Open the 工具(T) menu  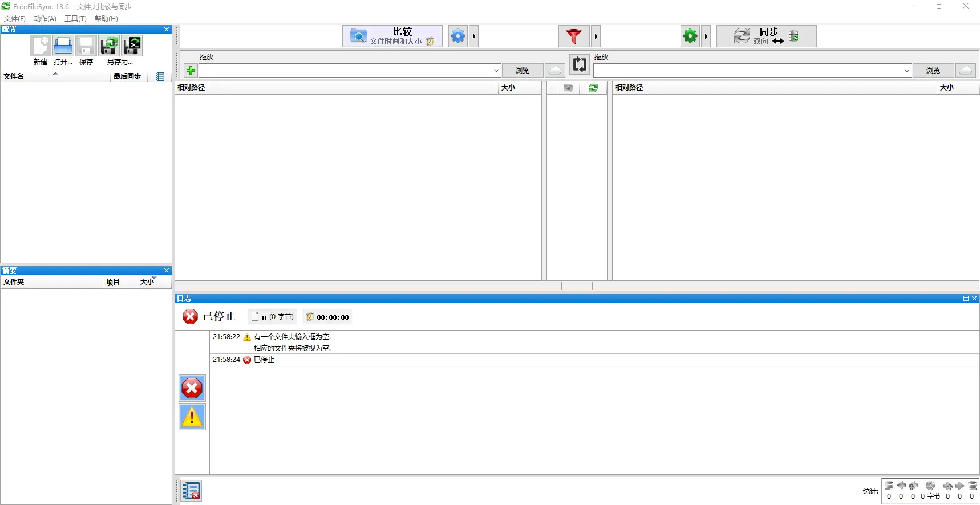pyautogui.click(x=75, y=19)
